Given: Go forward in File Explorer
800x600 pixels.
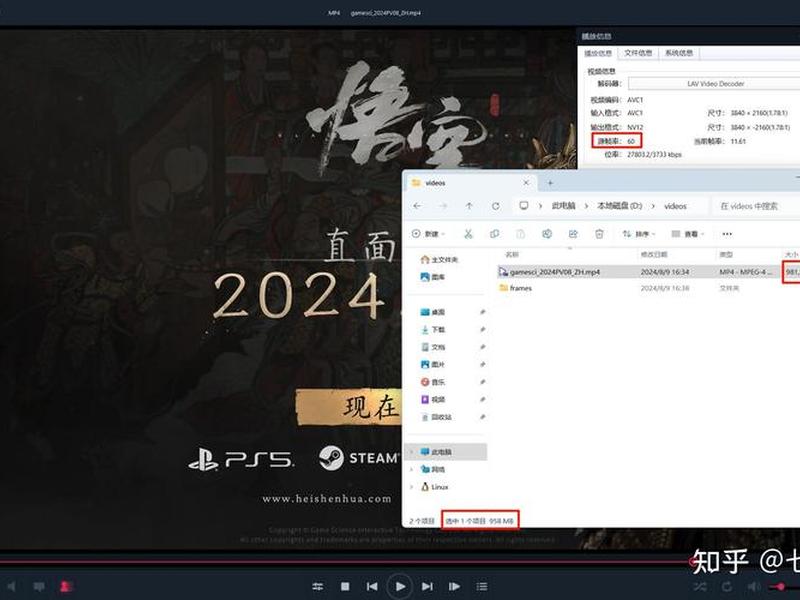Looking at the screenshot, I should pos(443,206).
